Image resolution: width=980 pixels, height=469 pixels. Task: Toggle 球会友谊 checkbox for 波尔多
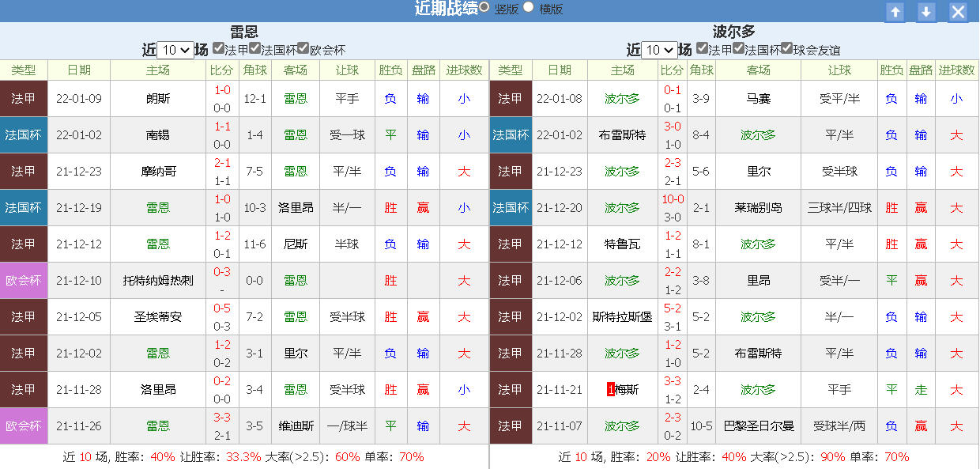tap(786, 48)
